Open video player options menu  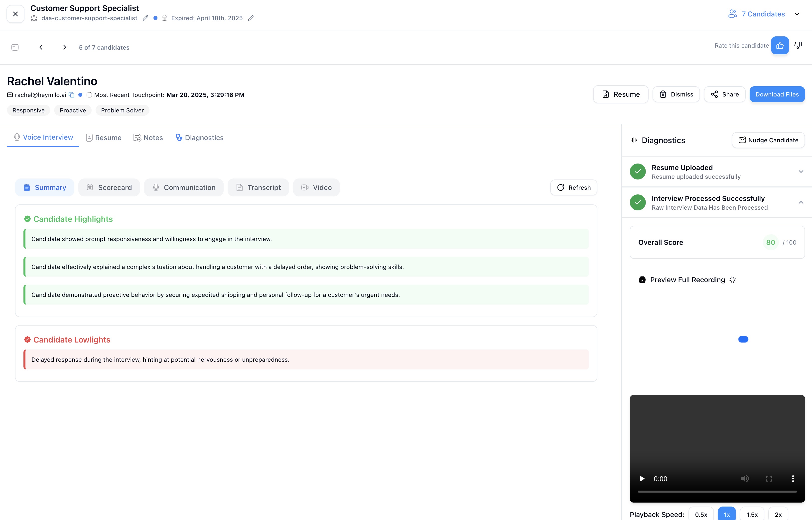click(x=794, y=478)
